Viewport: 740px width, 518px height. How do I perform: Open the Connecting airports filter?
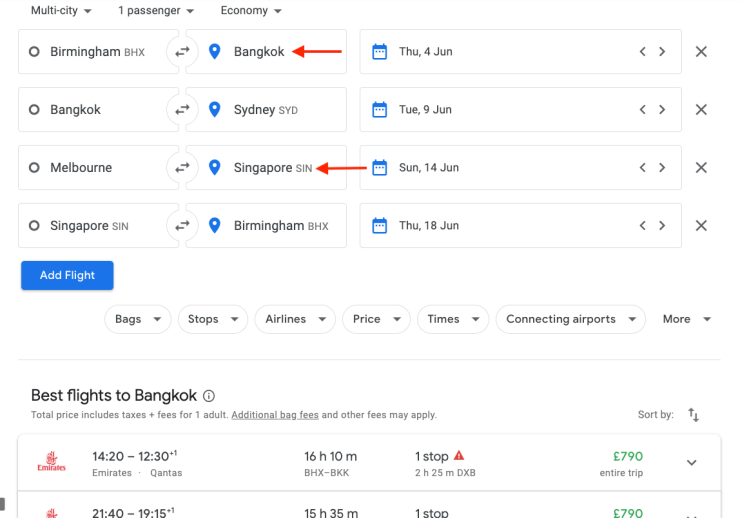pos(570,319)
